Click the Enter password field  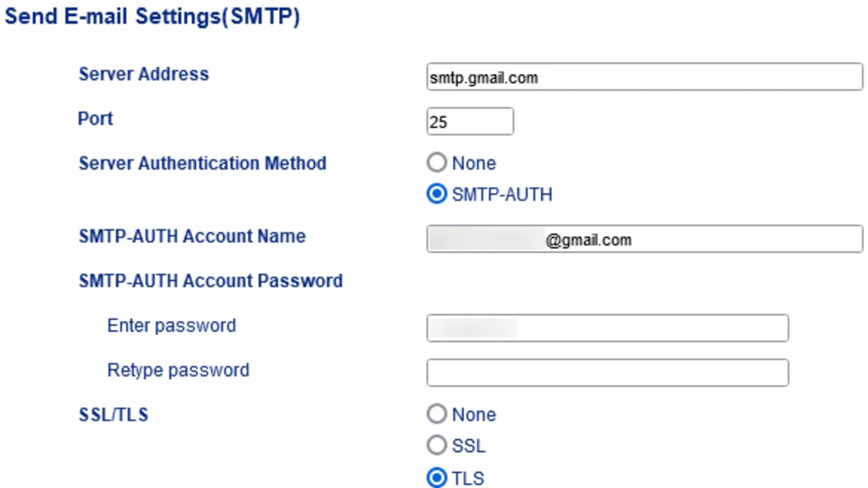608,328
